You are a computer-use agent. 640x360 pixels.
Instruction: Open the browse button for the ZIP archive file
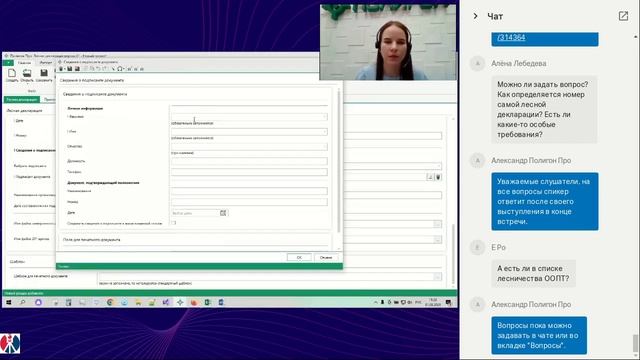[x=438, y=240]
